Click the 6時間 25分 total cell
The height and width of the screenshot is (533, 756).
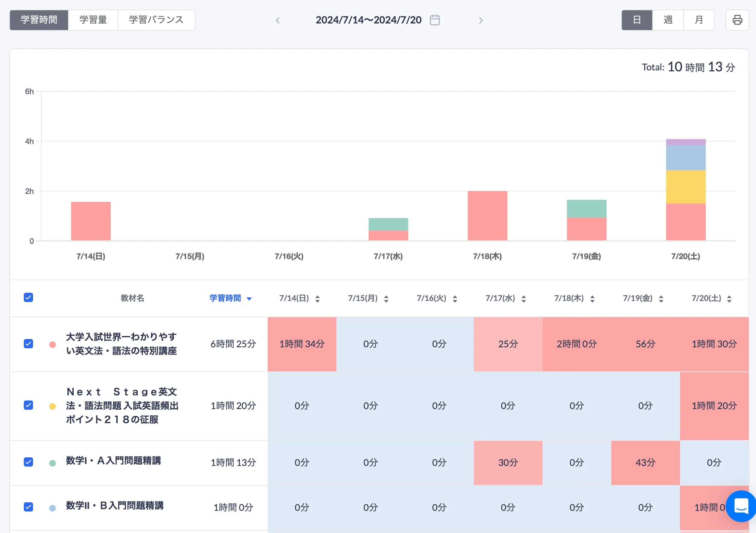tap(233, 344)
